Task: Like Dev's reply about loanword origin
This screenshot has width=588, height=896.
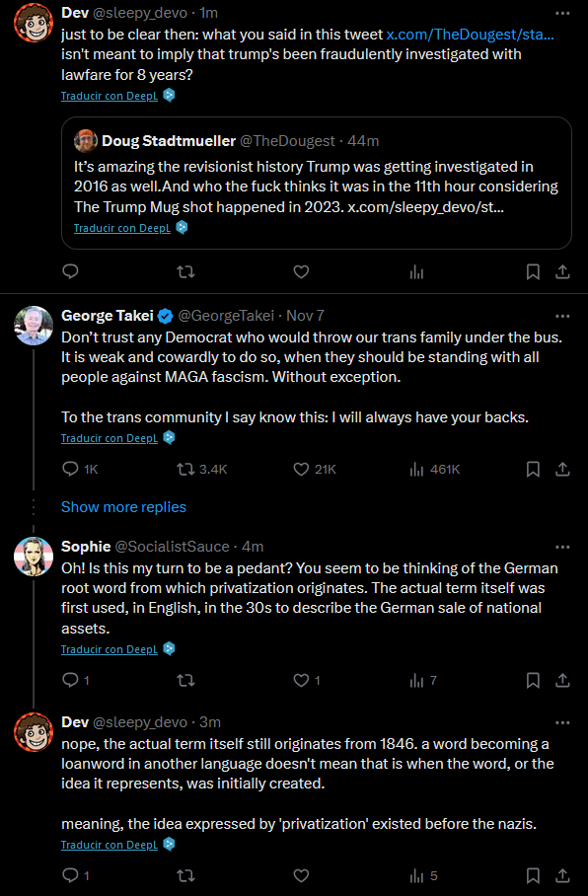Action: [301, 875]
